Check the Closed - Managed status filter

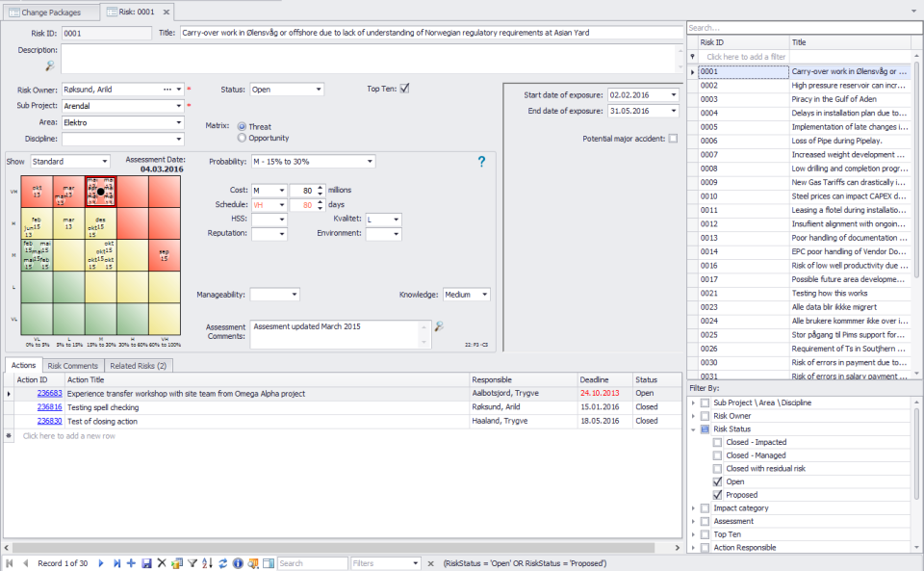[718, 455]
